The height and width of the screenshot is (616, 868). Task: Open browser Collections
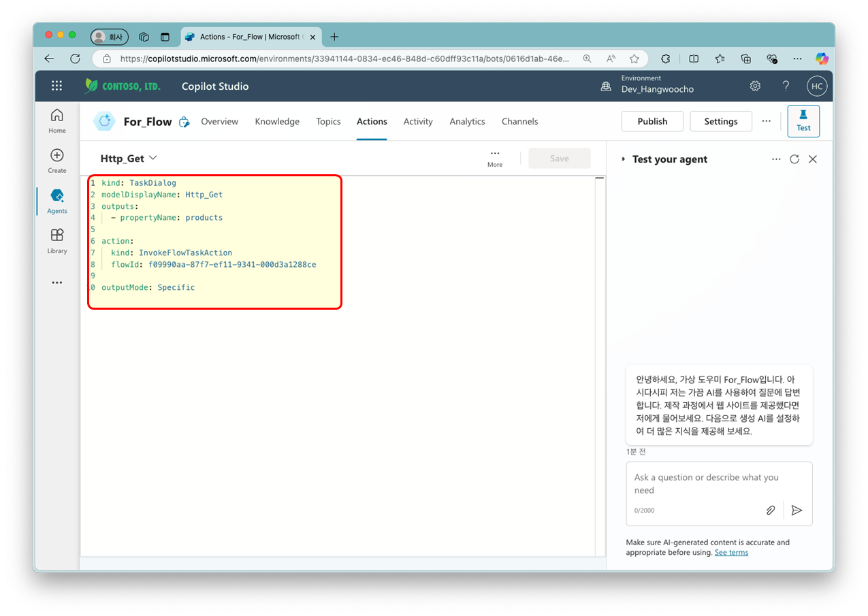pyautogui.click(x=745, y=59)
